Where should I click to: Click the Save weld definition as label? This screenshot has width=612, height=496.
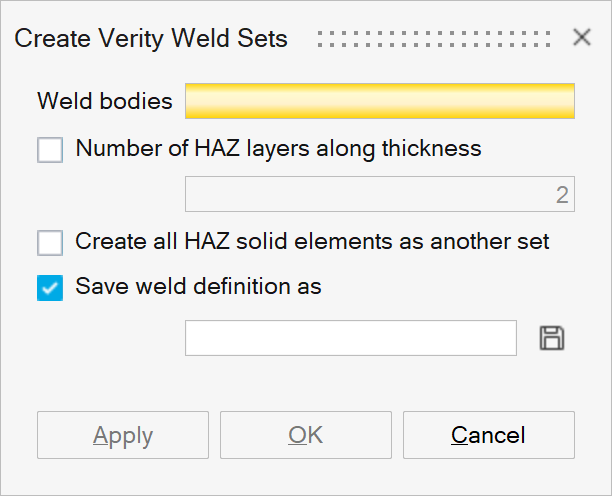point(198,286)
